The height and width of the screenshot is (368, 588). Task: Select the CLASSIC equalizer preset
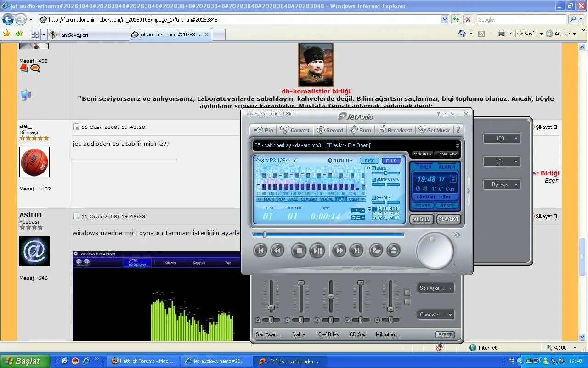[x=309, y=199]
